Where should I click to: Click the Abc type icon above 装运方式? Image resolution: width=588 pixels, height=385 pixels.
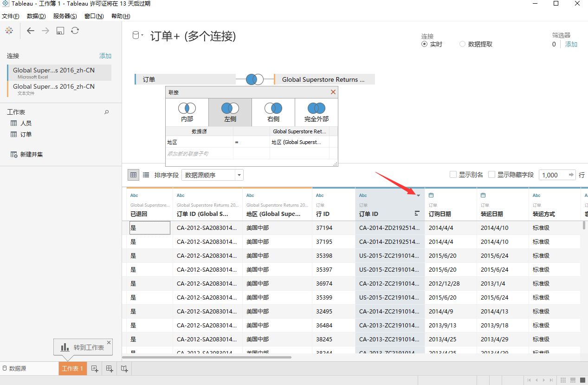[536, 196]
